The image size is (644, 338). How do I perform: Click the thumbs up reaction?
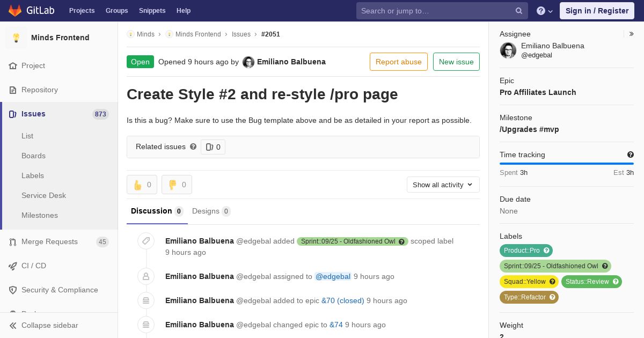pyautogui.click(x=142, y=185)
